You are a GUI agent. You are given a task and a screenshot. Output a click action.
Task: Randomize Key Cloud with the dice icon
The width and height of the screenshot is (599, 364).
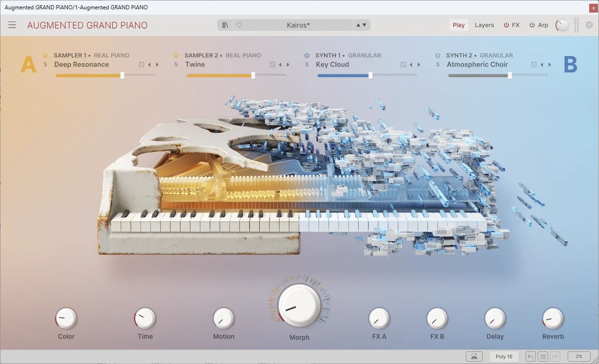pos(403,64)
